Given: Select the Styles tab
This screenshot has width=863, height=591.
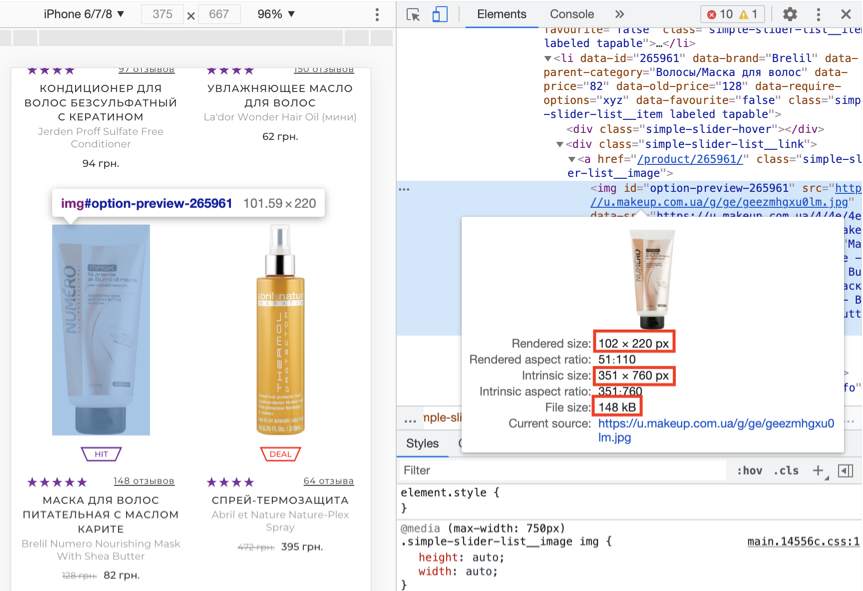Looking at the screenshot, I should pyautogui.click(x=422, y=443).
